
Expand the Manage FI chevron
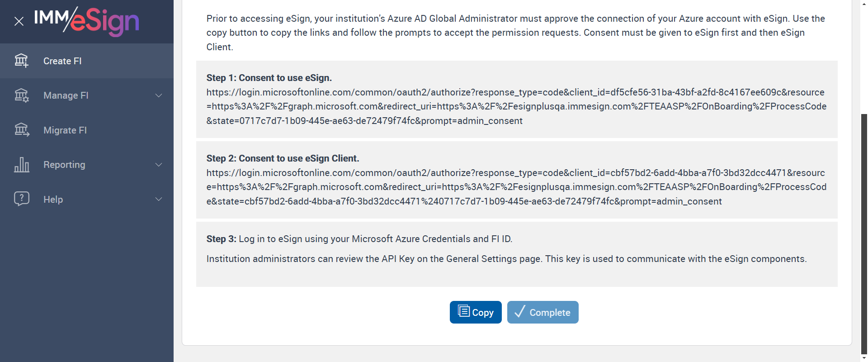(159, 95)
